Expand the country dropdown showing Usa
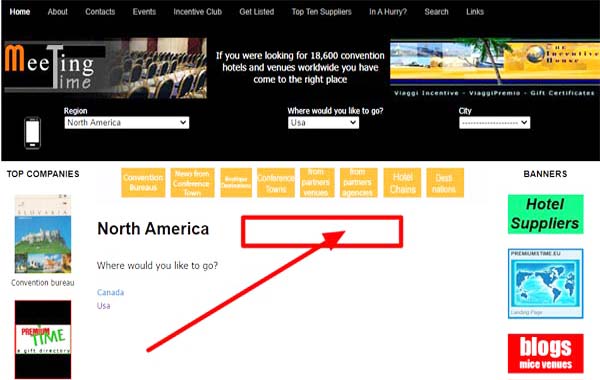Screen dimensions: 600x380 coord(323,122)
